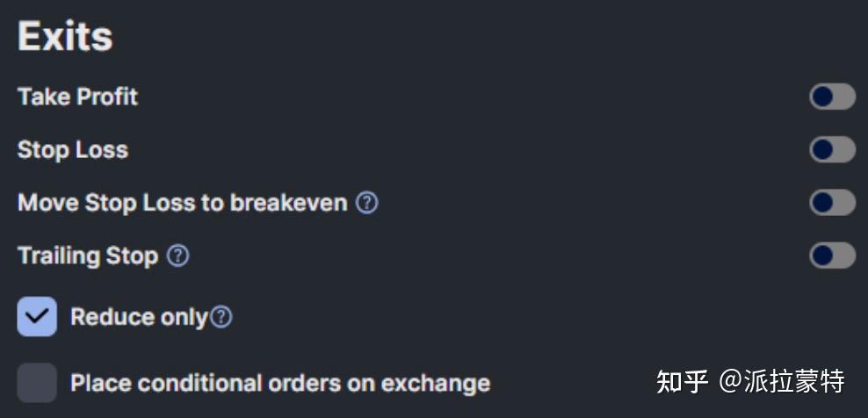Viewport: 868px width, 418px height.
Task: Click the dark knob of the Take Profit switch
Action: pos(822,97)
